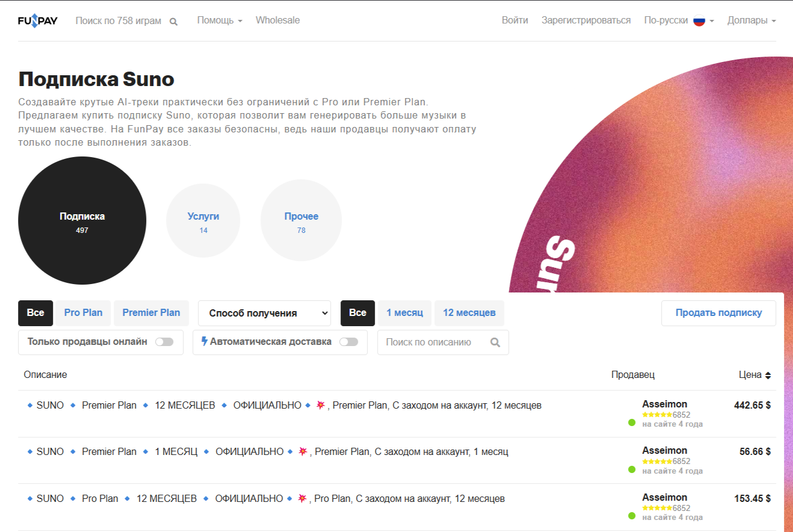Click the magnifier in description search box
Viewport: 793px width, 532px height.
tap(495, 342)
